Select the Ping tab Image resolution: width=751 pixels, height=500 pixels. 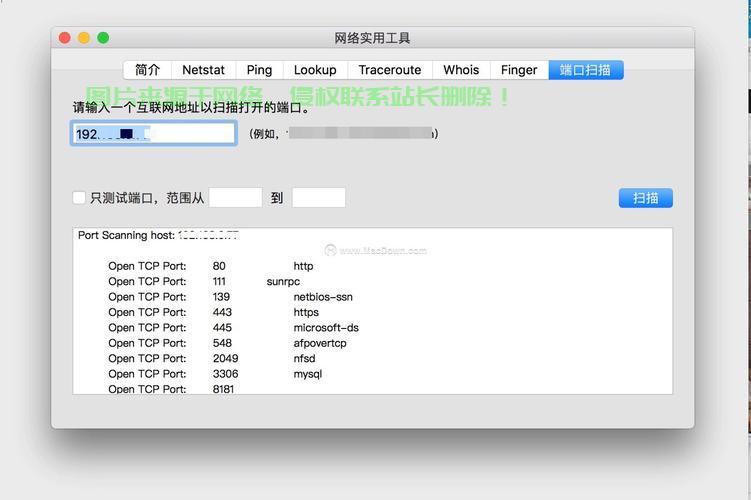[x=259, y=70]
